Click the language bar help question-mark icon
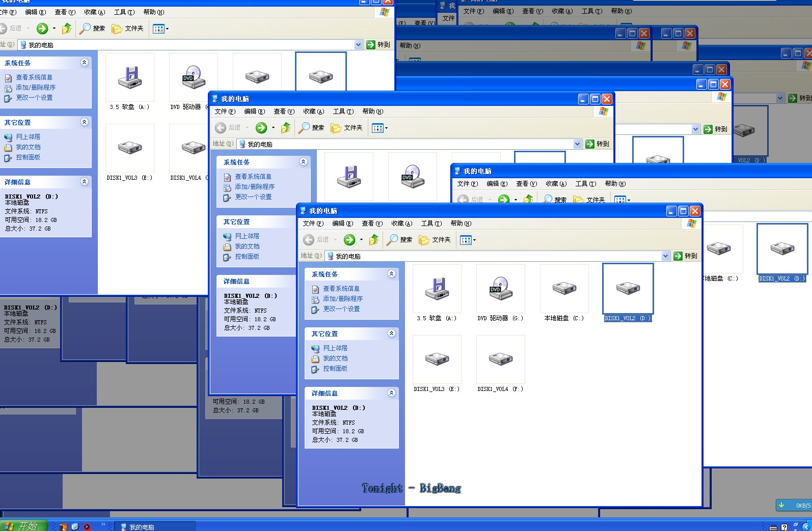Screen dimensions: 812x531 pyautogui.click(x=784, y=527)
